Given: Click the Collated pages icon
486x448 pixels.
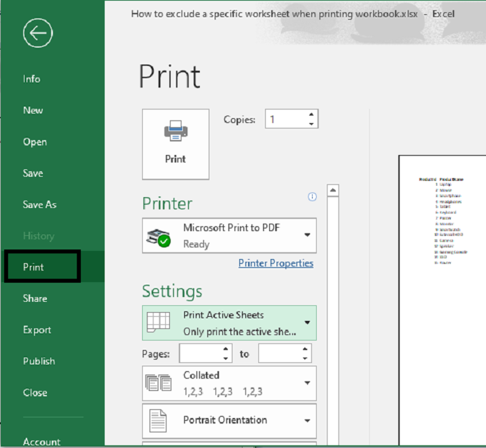Looking at the screenshot, I should tap(158, 383).
